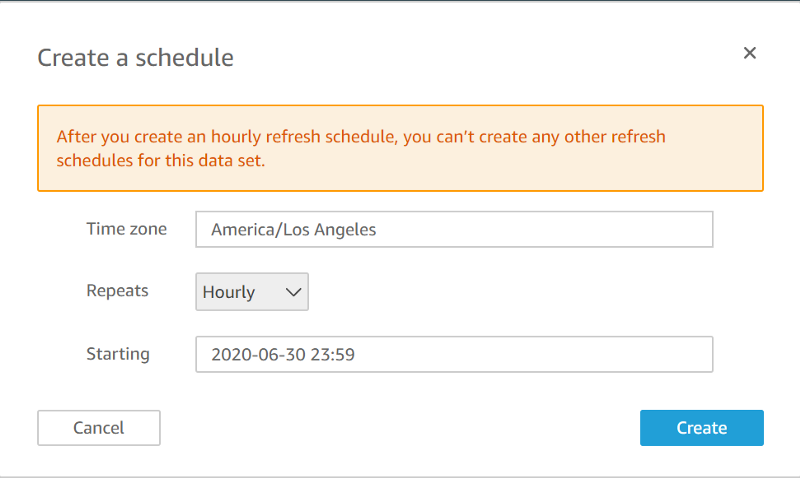Click the Starting label
The height and width of the screenshot is (478, 800).
(118, 354)
